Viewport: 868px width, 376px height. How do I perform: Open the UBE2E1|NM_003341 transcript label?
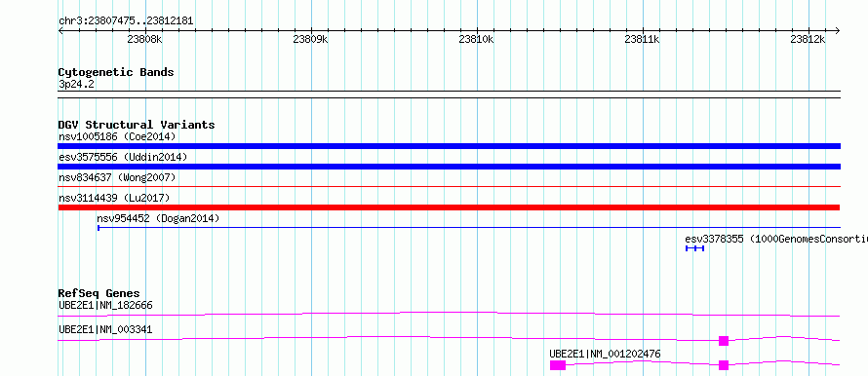click(x=105, y=329)
